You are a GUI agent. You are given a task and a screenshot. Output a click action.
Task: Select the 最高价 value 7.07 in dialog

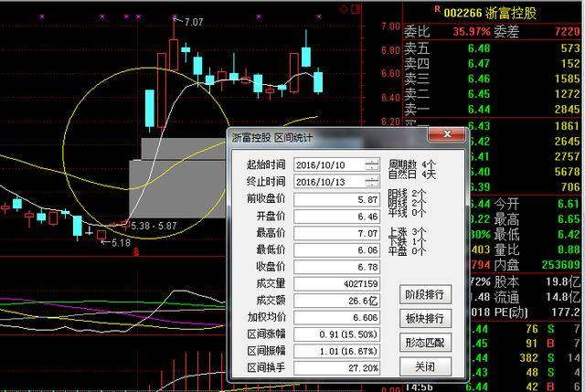click(336, 233)
